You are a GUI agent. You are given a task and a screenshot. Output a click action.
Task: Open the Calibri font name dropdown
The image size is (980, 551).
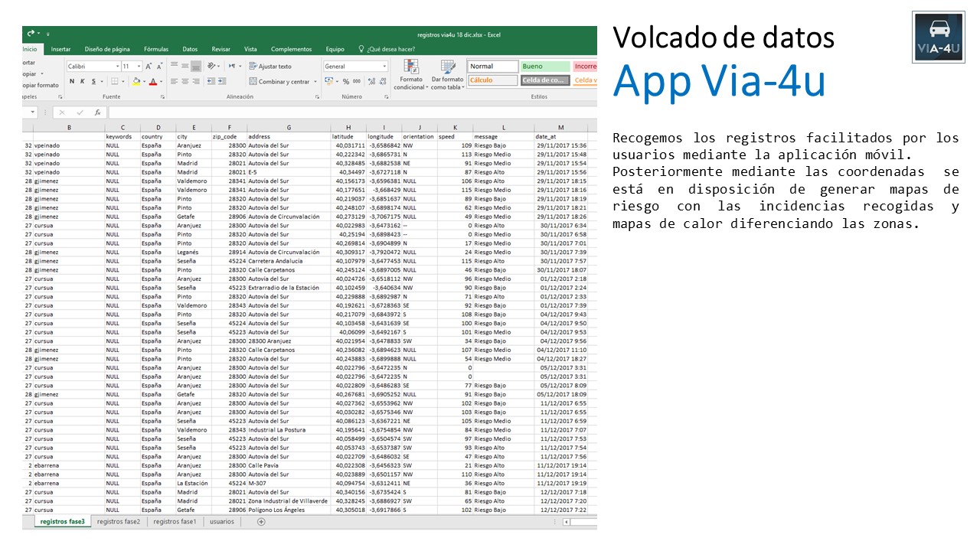118,67
